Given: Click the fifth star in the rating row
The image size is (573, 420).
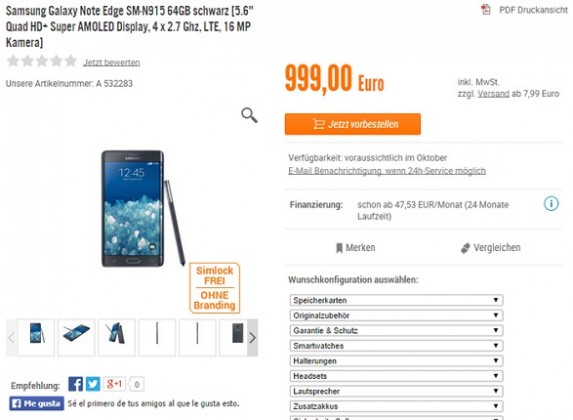Looking at the screenshot, I should click(71, 61).
